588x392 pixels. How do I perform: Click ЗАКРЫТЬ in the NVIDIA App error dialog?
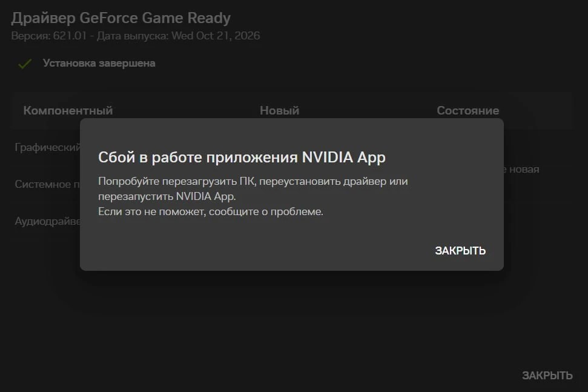[460, 251]
